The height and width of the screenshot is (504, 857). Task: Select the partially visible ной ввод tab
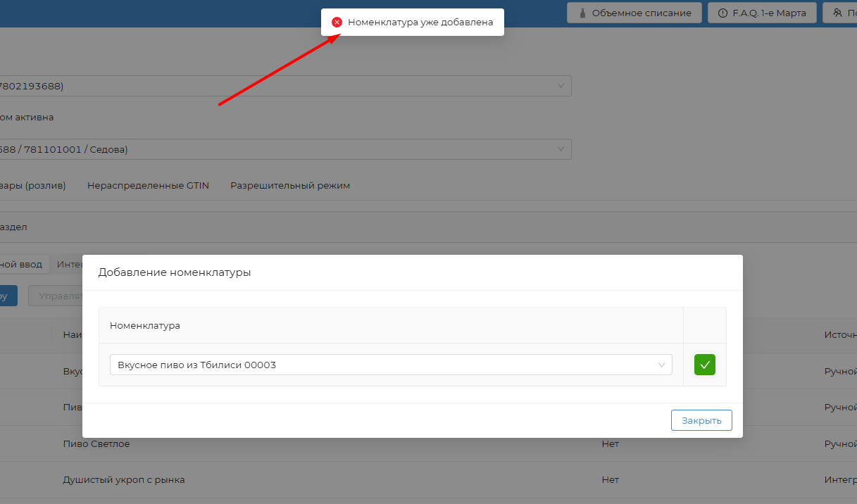pyautogui.click(x=23, y=265)
